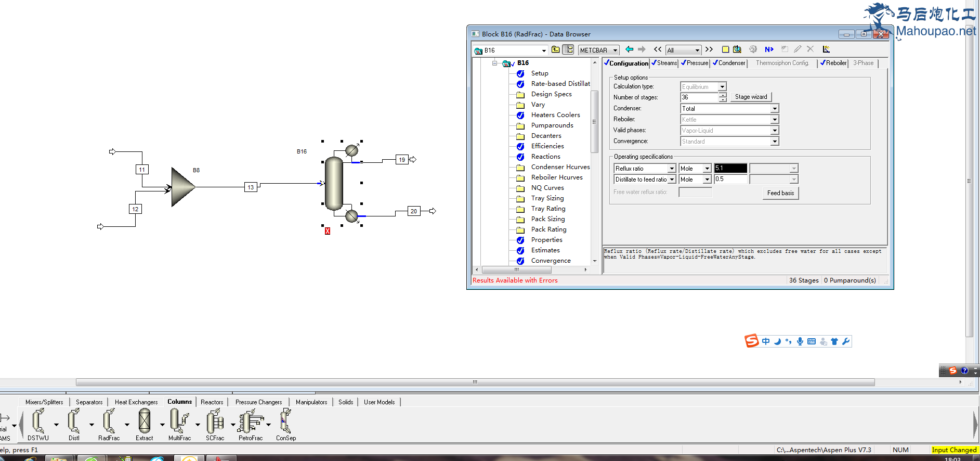Open the Distillate to feed ratio dropdown

coord(672,180)
